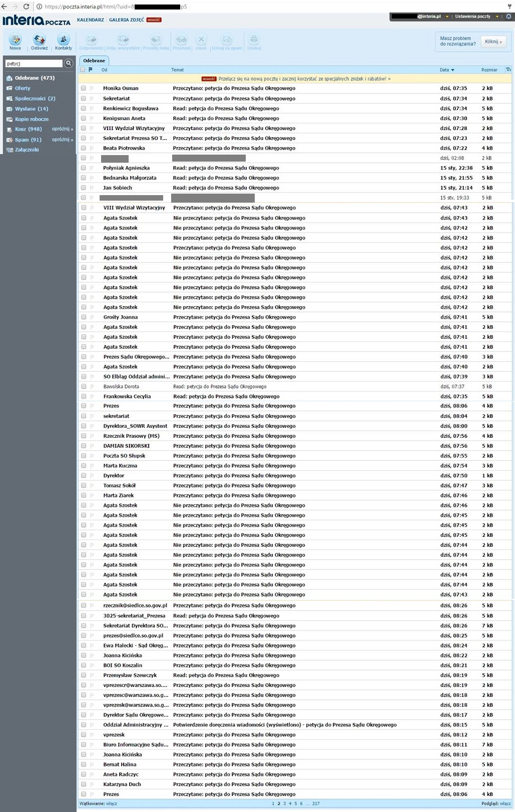Flag the message from Grośty Joanna
Image resolution: width=515 pixels, height=812 pixels.
tap(92, 317)
